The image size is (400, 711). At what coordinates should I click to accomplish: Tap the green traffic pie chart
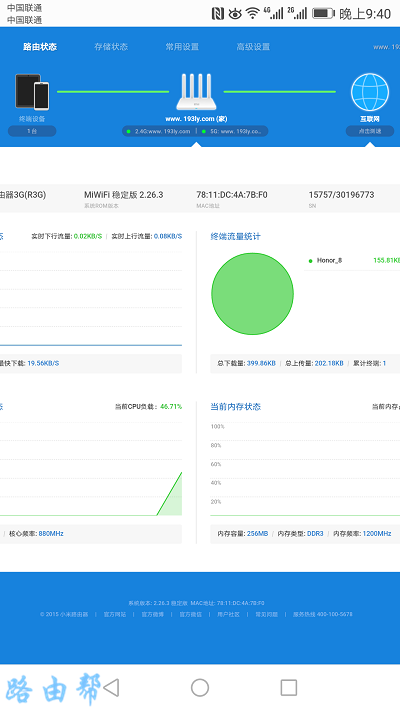(252, 294)
